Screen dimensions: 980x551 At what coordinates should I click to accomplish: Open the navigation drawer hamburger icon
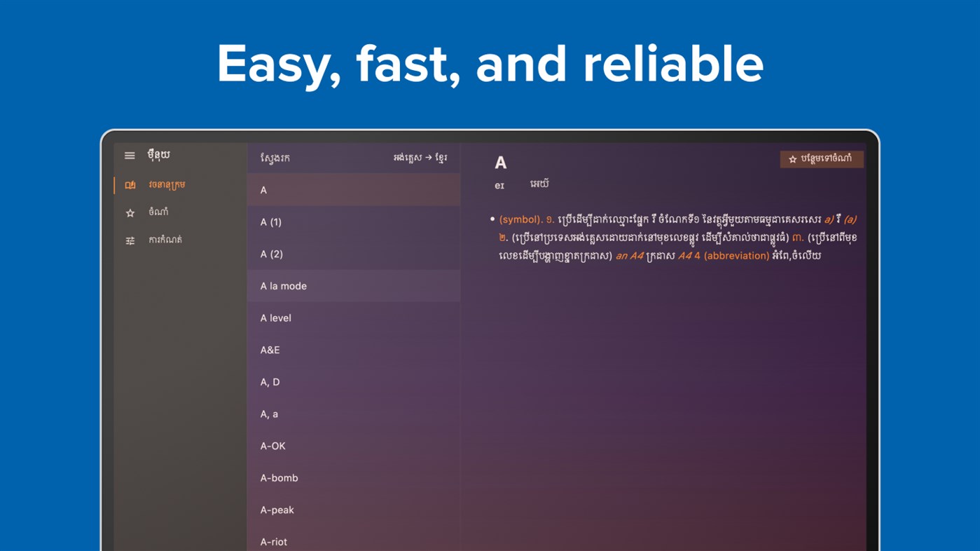tap(130, 155)
